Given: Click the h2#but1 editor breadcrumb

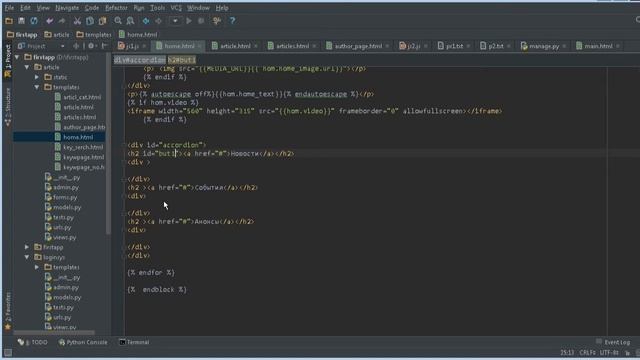Looking at the screenshot, I should (182, 60).
